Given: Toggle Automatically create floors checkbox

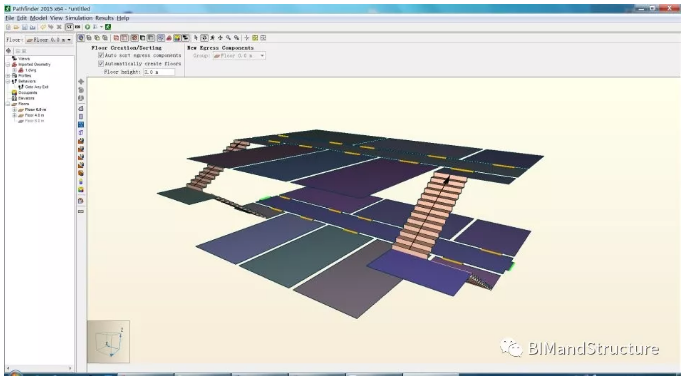Looking at the screenshot, I should point(101,64).
